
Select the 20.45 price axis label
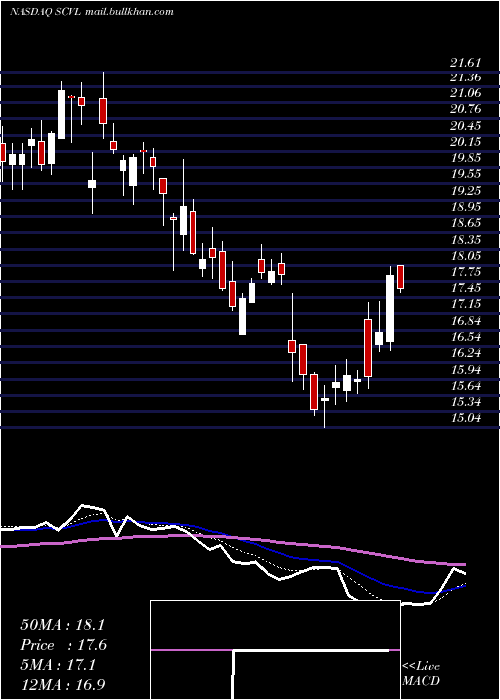[x=465, y=126]
